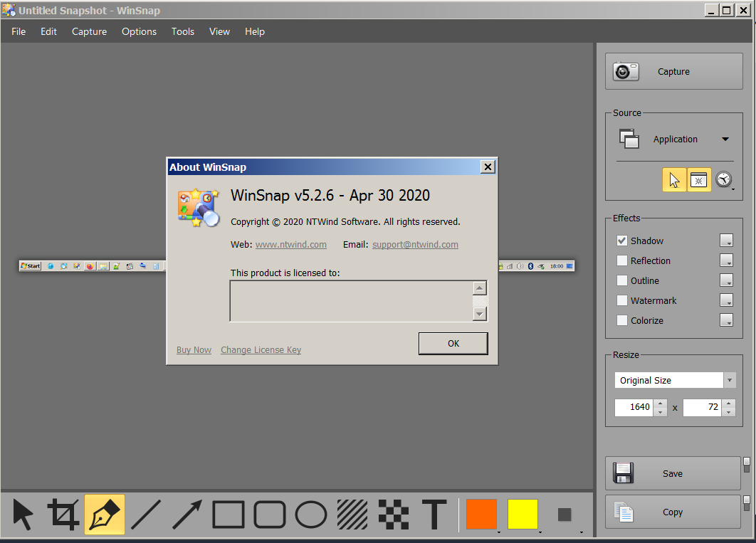This screenshot has width=756, height=543.
Task: Pick the orange color swatch
Action: (481, 514)
